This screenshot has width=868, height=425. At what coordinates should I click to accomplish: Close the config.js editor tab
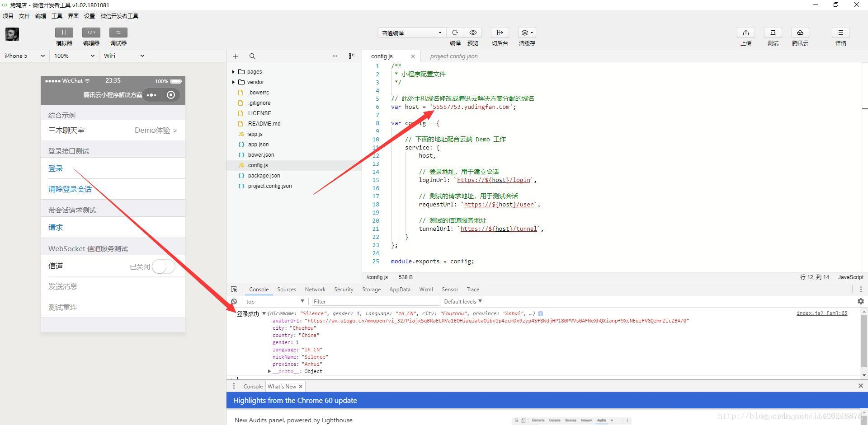click(x=413, y=56)
